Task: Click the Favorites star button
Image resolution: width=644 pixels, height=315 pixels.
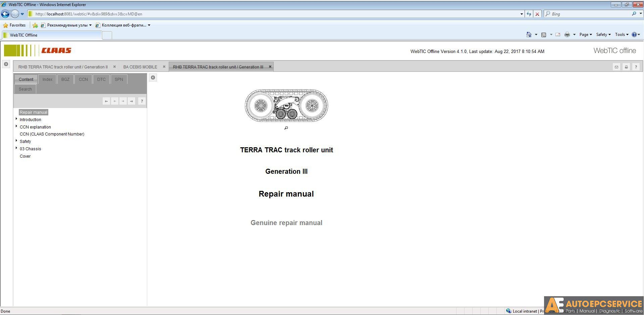Action: (14, 25)
